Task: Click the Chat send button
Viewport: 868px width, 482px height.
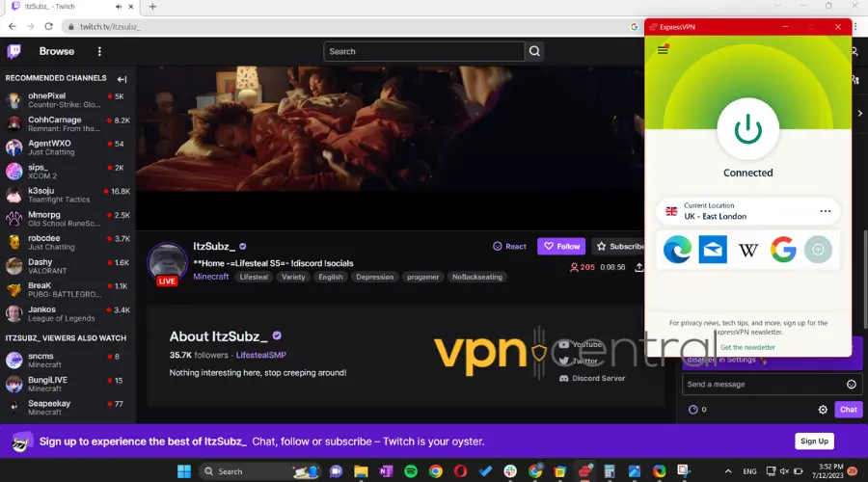Action: 848,410
